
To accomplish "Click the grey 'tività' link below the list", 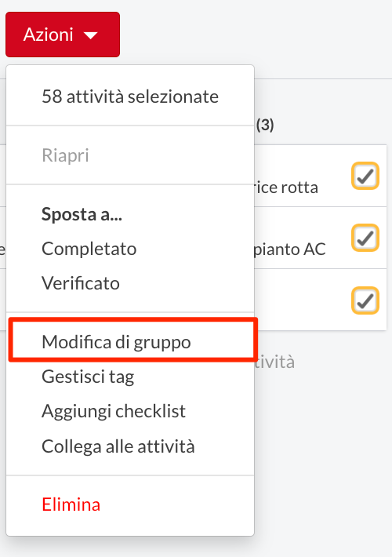I will coord(274,362).
